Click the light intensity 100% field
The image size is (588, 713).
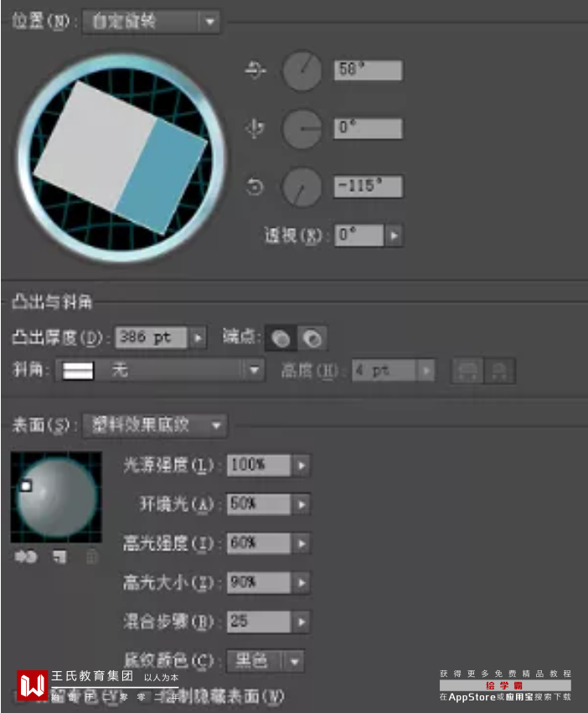tap(259, 465)
